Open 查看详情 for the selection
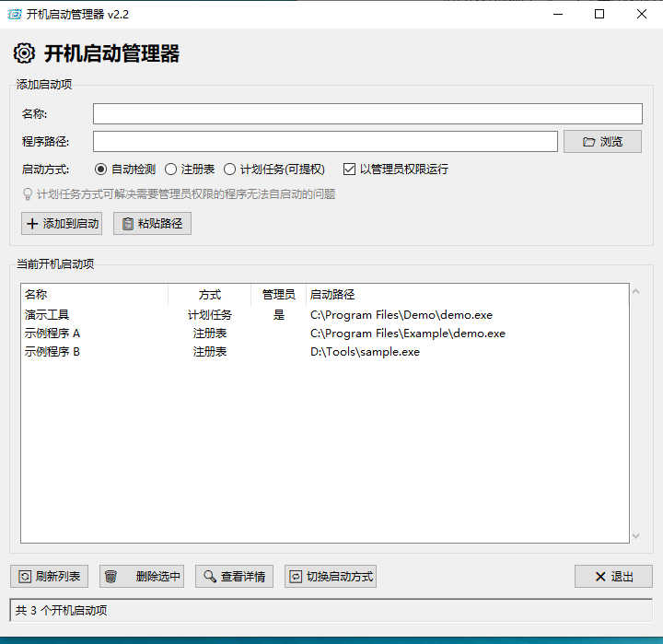 (x=234, y=577)
